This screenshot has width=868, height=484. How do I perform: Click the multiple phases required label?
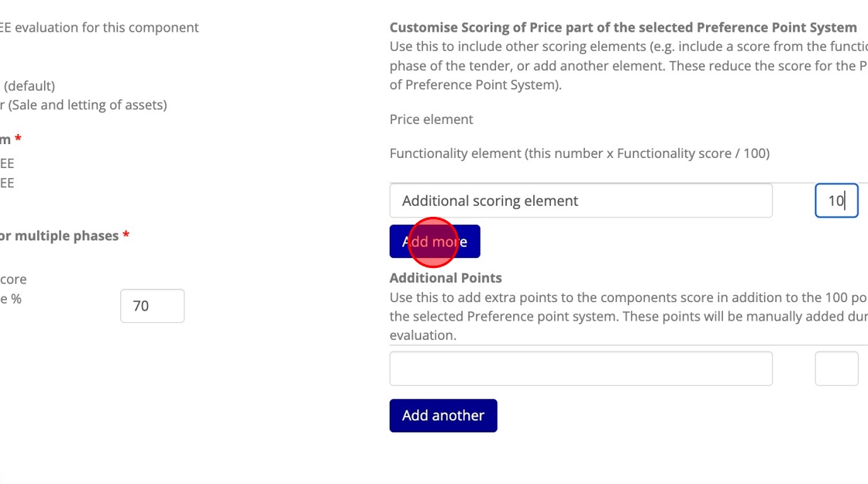64,235
